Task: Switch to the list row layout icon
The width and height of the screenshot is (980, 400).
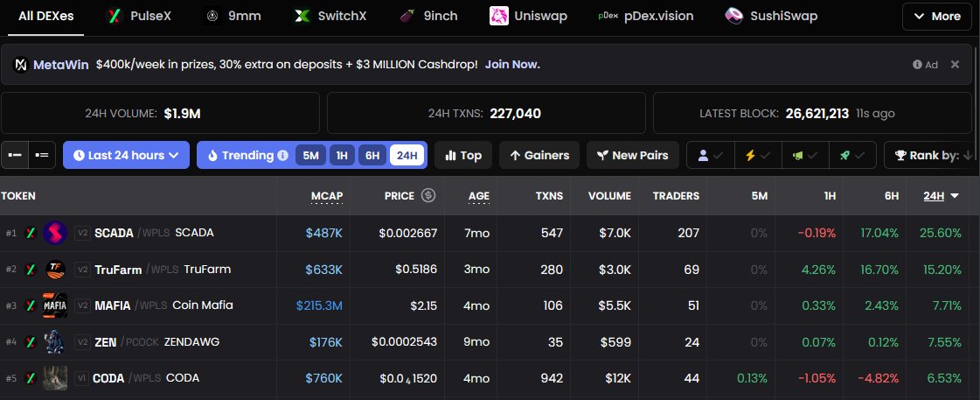Action: pyautogui.click(x=42, y=155)
